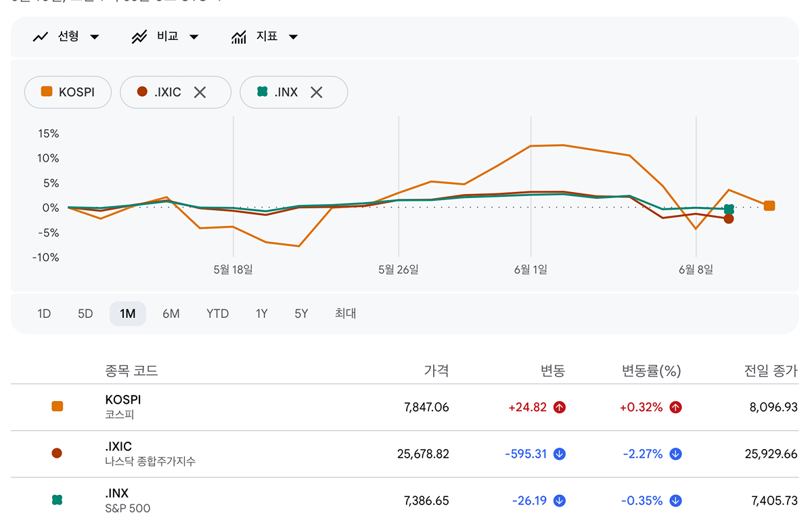Open the .IXIC row in the table
Image resolution: width=812 pixels, height=520 pixels.
[x=405, y=454]
